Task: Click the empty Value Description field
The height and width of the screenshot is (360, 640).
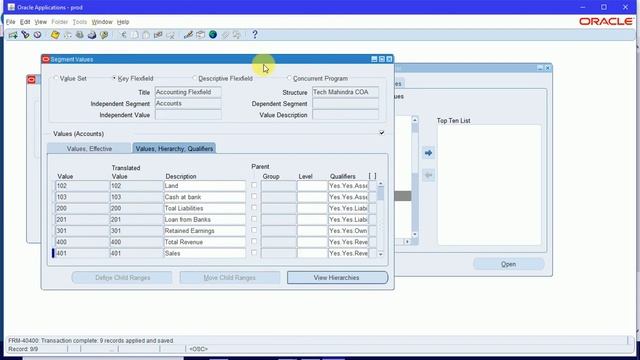Action: click(345, 115)
